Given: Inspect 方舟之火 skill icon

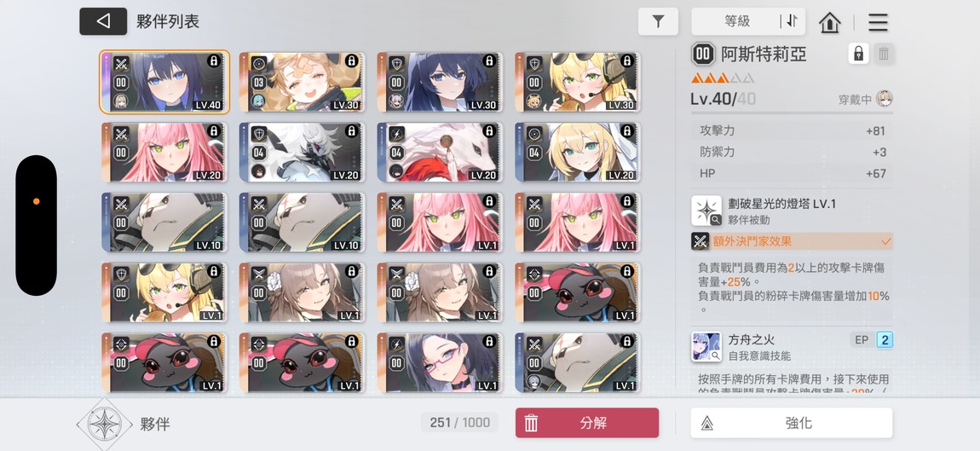Looking at the screenshot, I should (x=706, y=347).
